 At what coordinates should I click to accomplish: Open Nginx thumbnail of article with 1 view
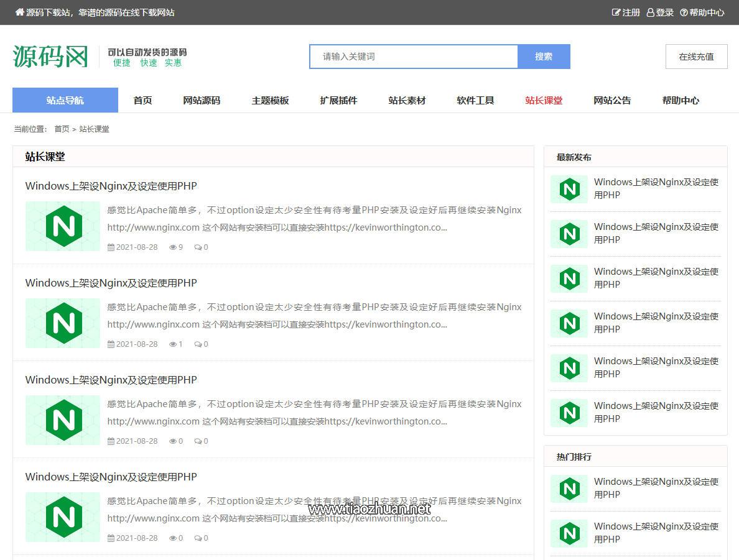pyautogui.click(x=63, y=323)
